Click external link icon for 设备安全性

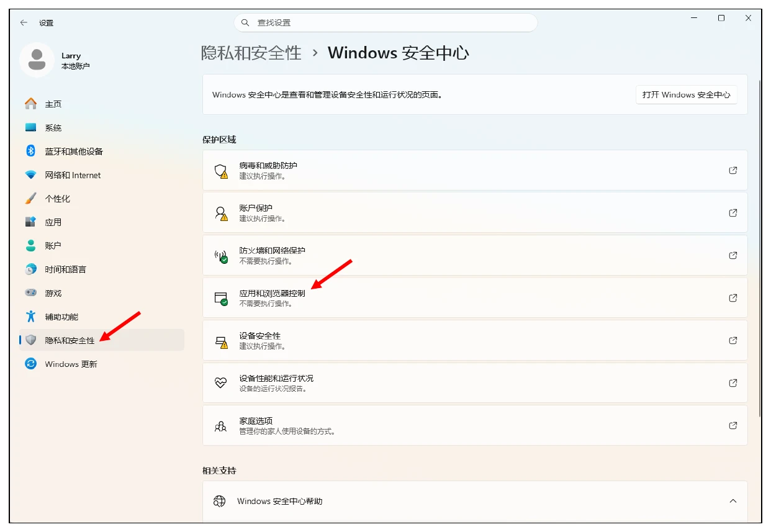(x=733, y=340)
